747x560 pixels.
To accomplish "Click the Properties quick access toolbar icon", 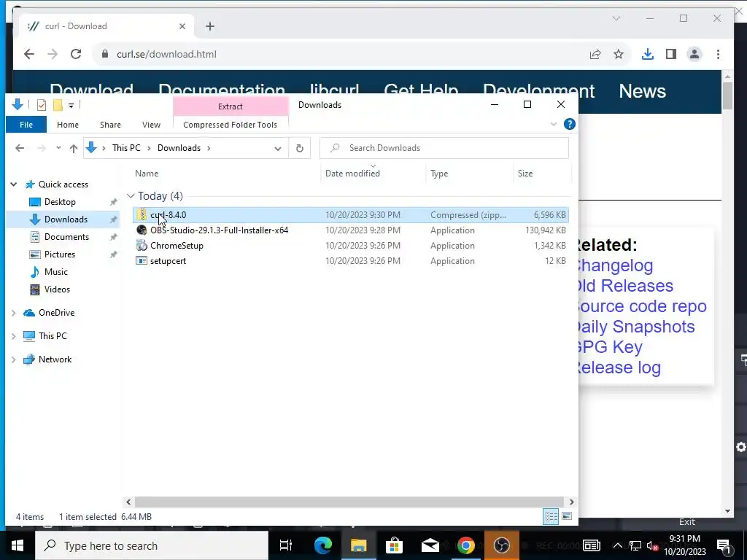I will pos(42,105).
